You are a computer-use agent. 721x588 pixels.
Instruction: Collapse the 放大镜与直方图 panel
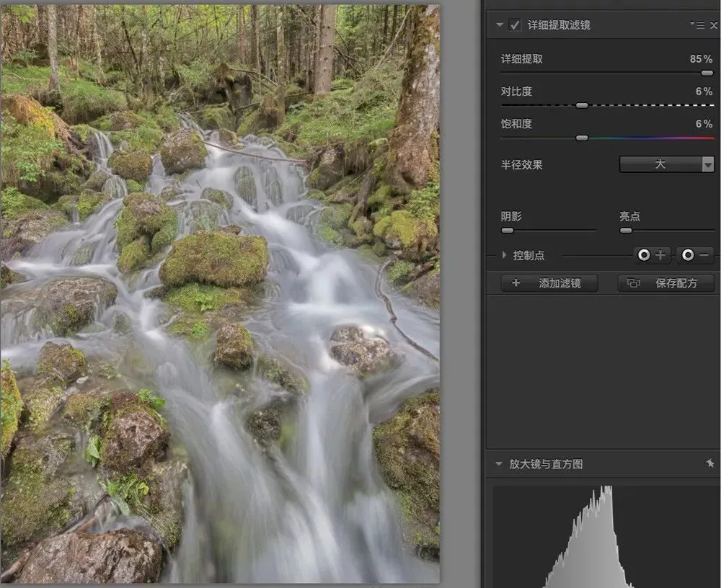point(499,464)
